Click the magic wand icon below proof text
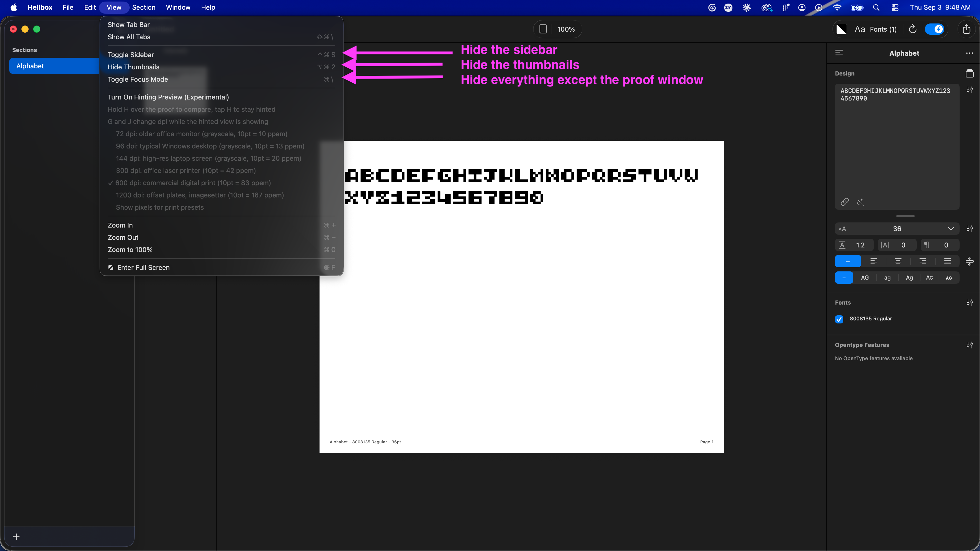This screenshot has width=980, height=551. point(860,202)
